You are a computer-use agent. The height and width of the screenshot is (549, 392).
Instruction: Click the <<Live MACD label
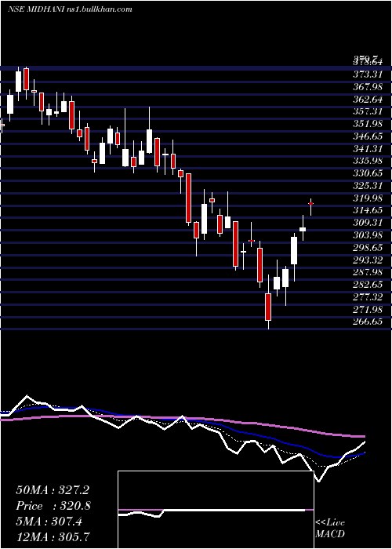(330, 528)
